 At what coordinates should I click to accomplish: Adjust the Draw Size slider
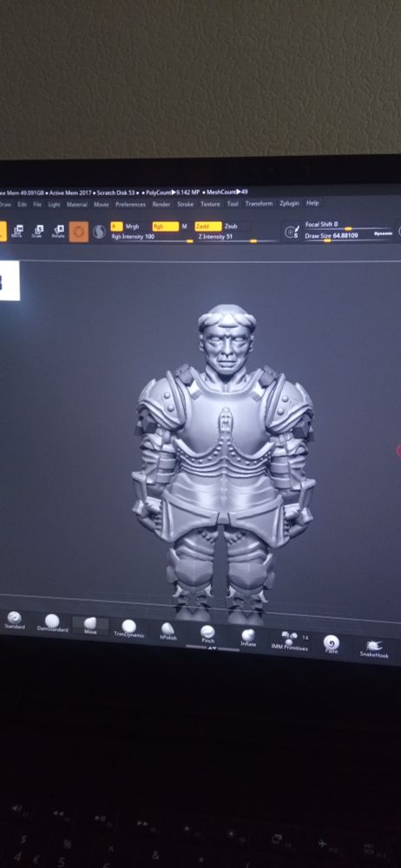(x=338, y=236)
